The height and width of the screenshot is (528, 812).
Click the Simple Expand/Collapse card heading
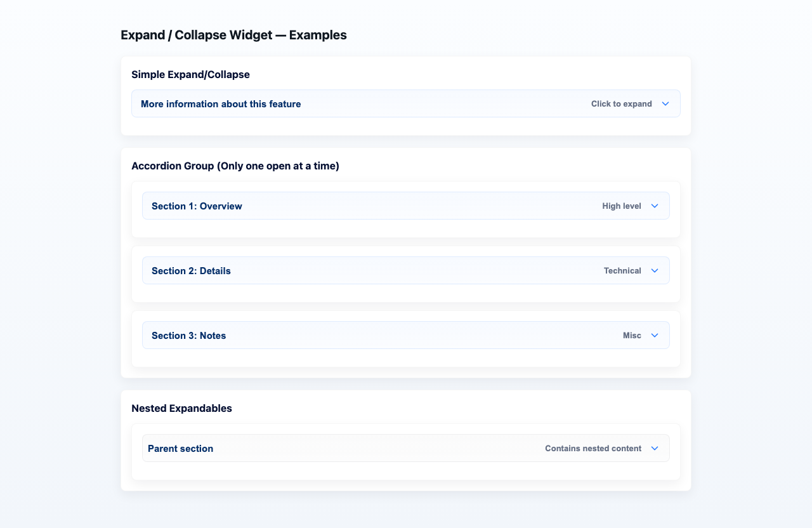click(x=190, y=74)
